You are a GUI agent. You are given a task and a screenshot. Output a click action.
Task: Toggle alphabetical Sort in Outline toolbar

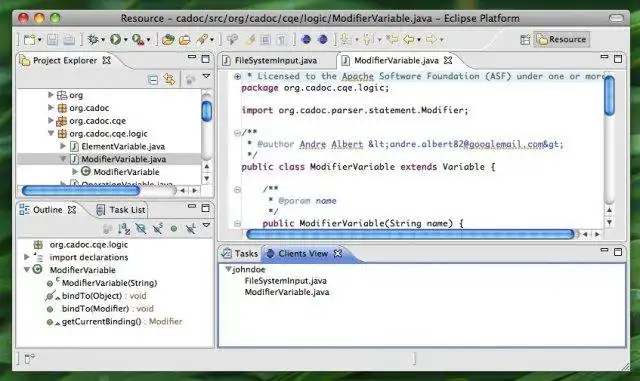click(x=124, y=229)
